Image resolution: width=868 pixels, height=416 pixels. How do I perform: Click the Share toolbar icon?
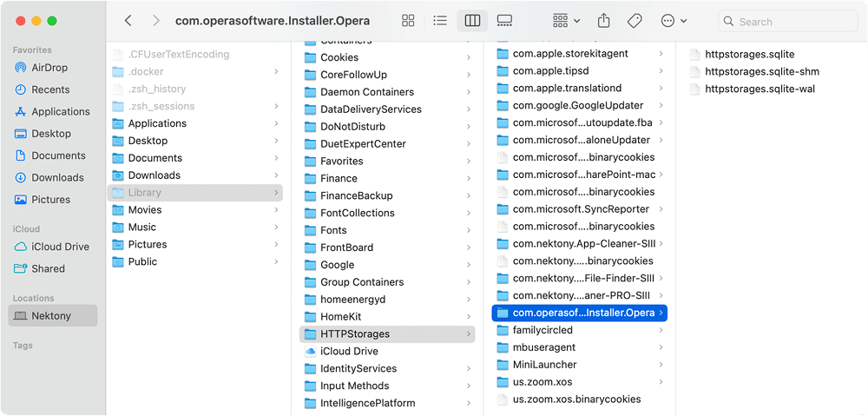pyautogui.click(x=603, y=21)
